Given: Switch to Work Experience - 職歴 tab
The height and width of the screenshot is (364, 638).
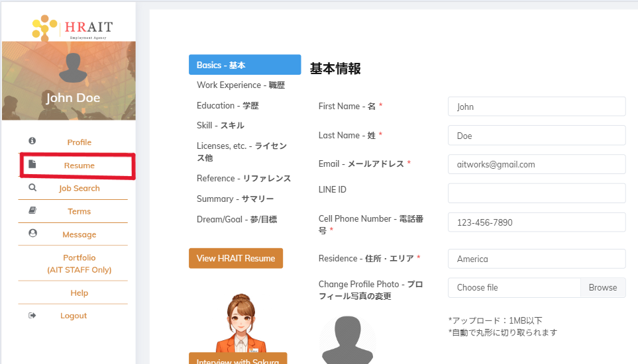Looking at the screenshot, I should pos(241,85).
